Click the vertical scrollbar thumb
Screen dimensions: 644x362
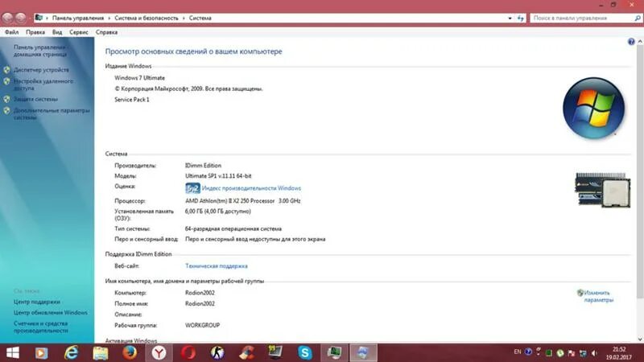(x=640, y=172)
